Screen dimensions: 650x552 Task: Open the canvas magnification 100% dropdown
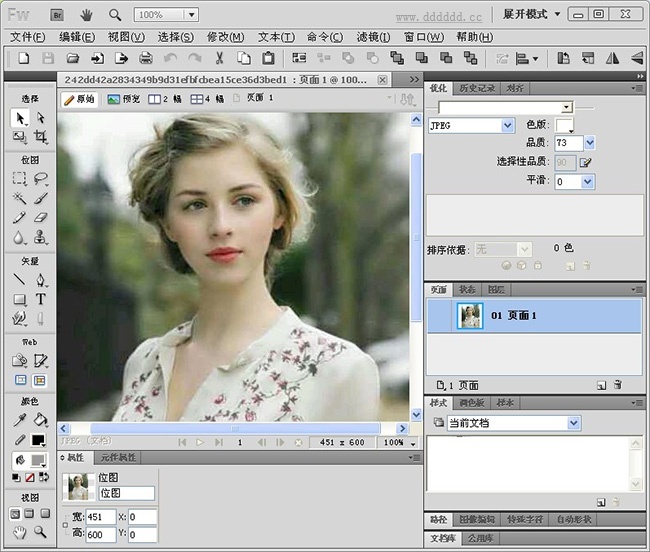413,443
